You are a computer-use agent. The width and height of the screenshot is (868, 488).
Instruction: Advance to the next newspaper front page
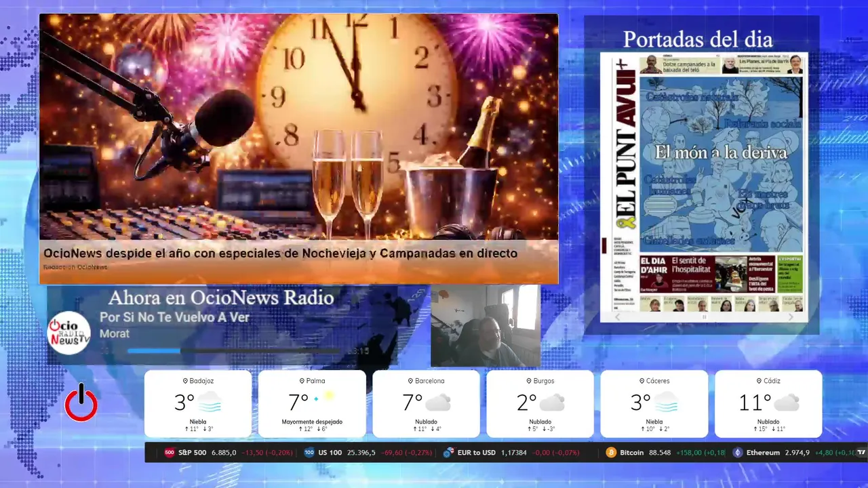point(791,317)
